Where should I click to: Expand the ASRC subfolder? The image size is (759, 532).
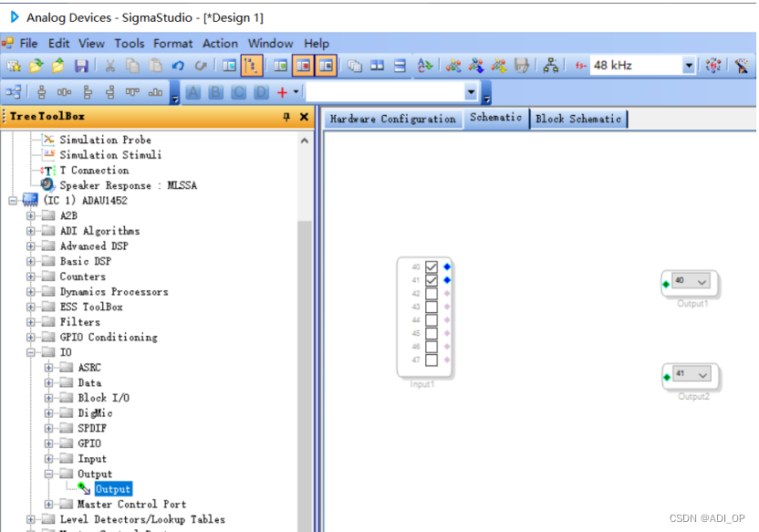point(49,368)
